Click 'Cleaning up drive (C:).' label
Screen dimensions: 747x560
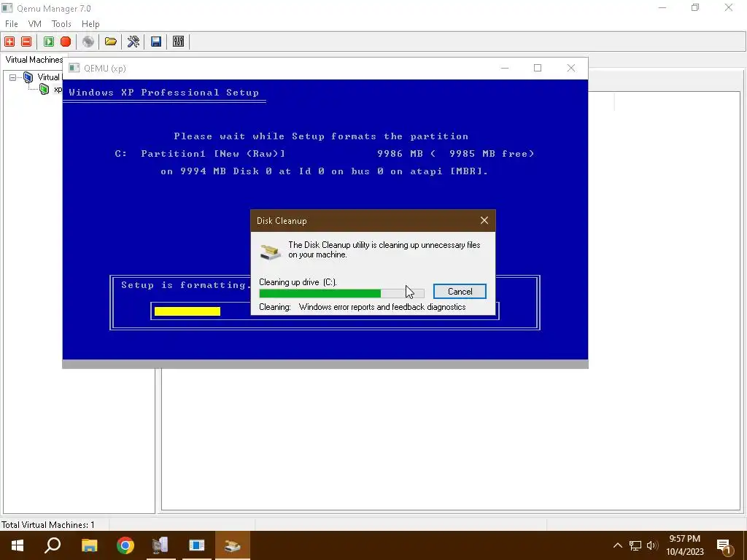coord(298,282)
